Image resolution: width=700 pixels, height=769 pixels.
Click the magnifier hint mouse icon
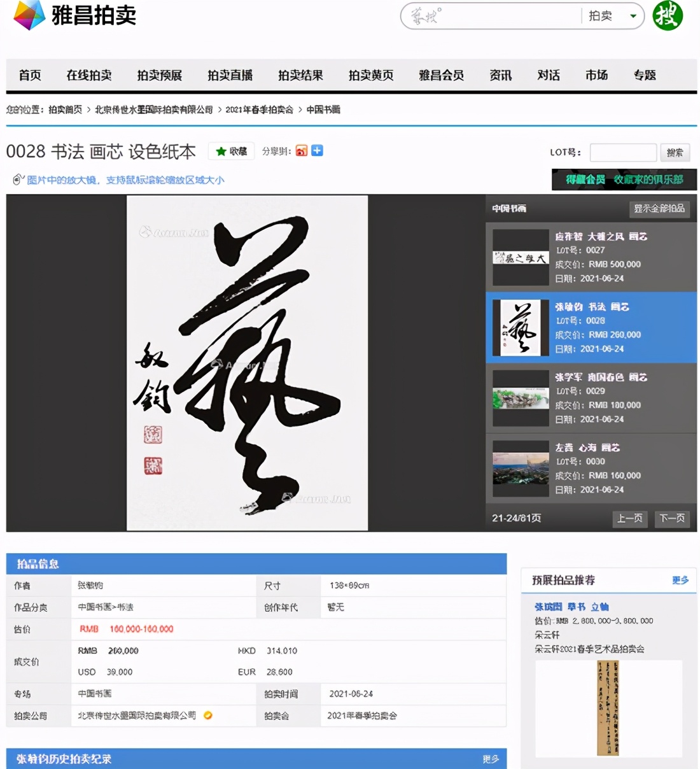18,180
